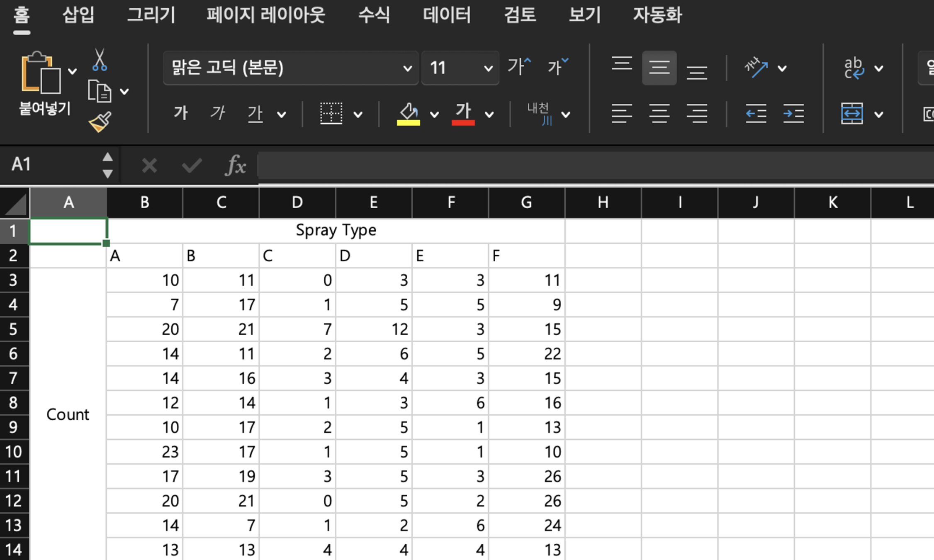The height and width of the screenshot is (560, 934).
Task: Click the Format Painter brush icon
Action: [x=100, y=122]
